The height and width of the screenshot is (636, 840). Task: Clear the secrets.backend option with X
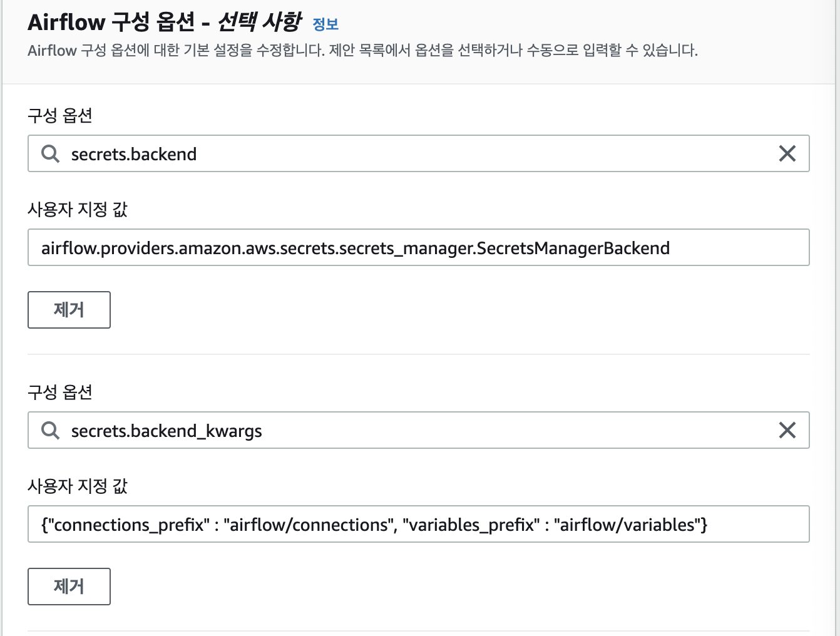(x=787, y=153)
